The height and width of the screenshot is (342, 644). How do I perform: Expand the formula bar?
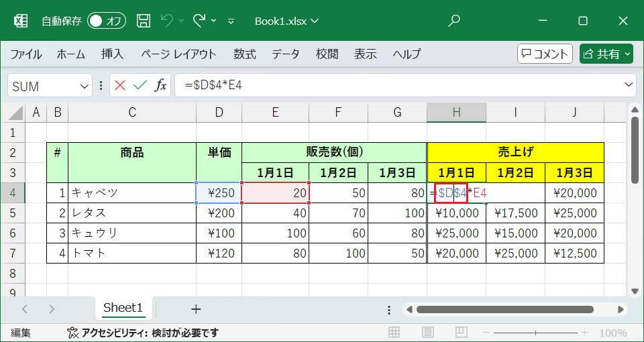(629, 85)
